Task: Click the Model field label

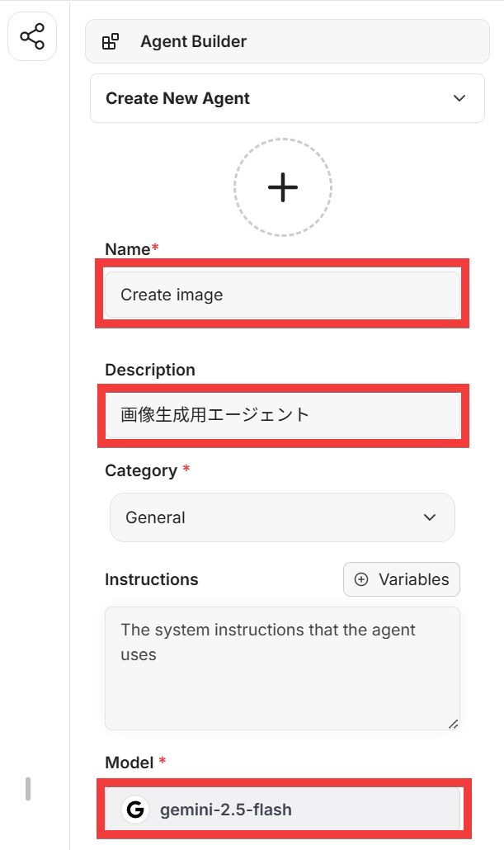Action: point(130,763)
